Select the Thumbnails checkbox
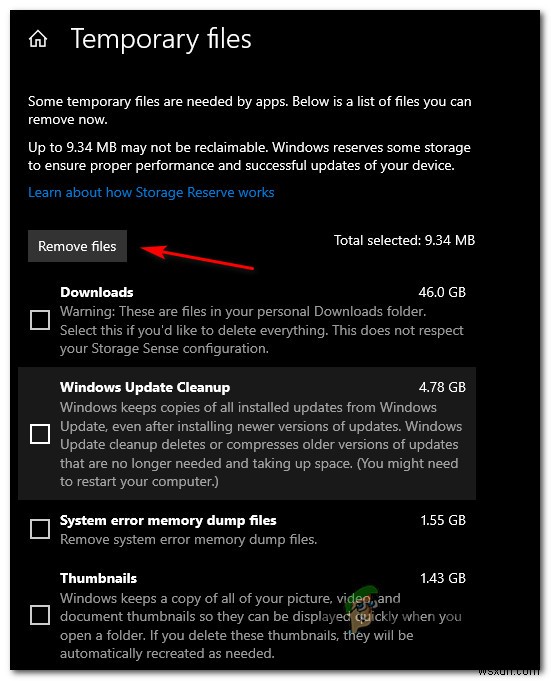This screenshot has height=681, width=551. pyautogui.click(x=40, y=615)
